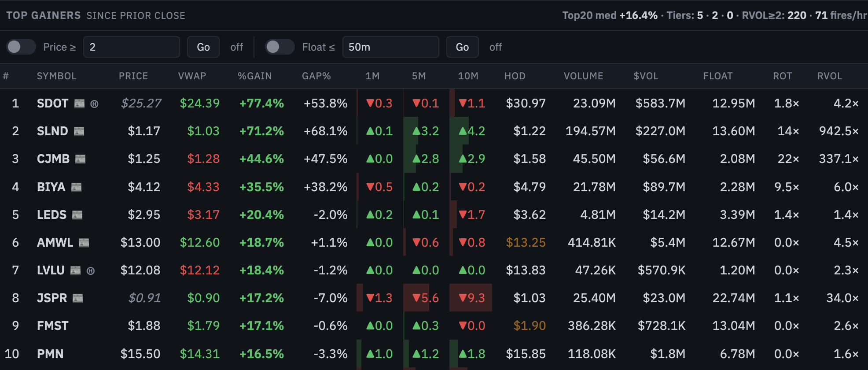
Task: Apply the float filter with Go
Action: coord(462,47)
